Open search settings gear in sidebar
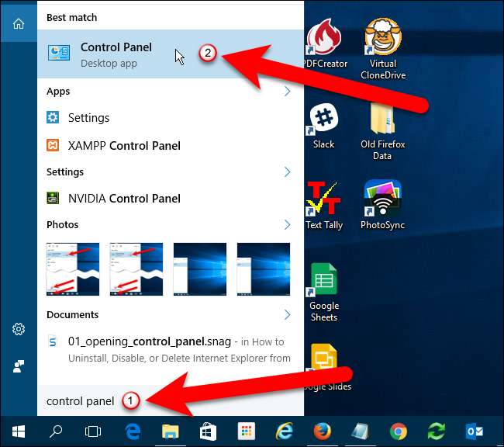Viewport: 504px width, 447px height. tap(19, 329)
